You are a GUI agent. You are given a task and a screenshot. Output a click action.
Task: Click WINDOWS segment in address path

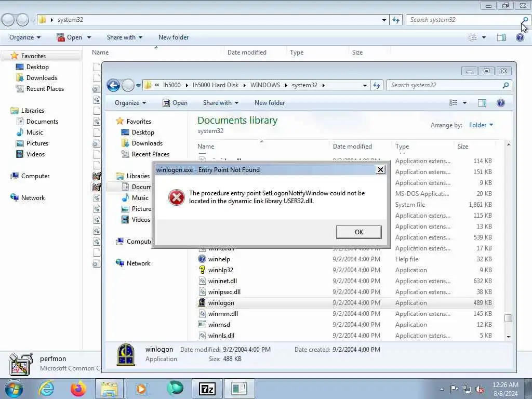[265, 85]
